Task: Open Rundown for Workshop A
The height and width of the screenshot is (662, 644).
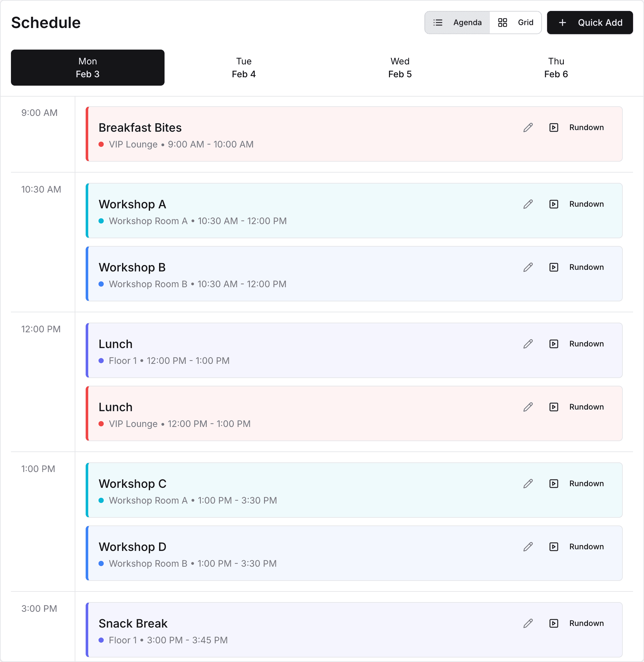Action: click(577, 204)
